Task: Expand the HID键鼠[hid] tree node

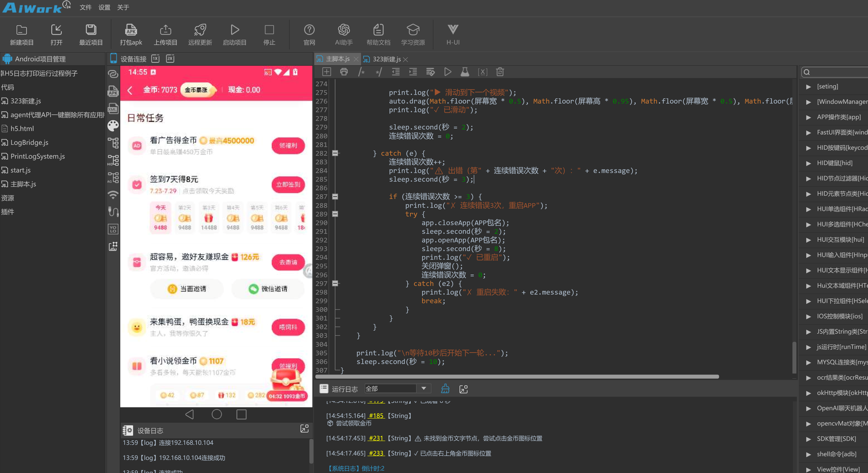Action: 808,163
